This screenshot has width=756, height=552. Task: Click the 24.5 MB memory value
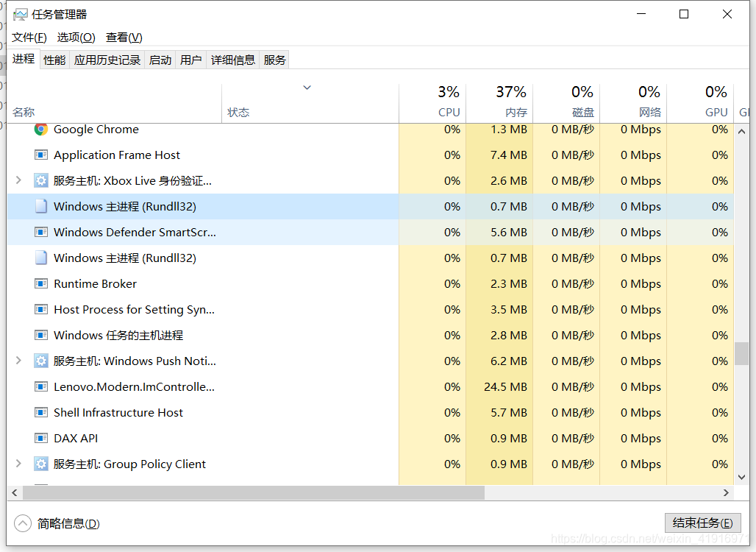[x=505, y=387]
